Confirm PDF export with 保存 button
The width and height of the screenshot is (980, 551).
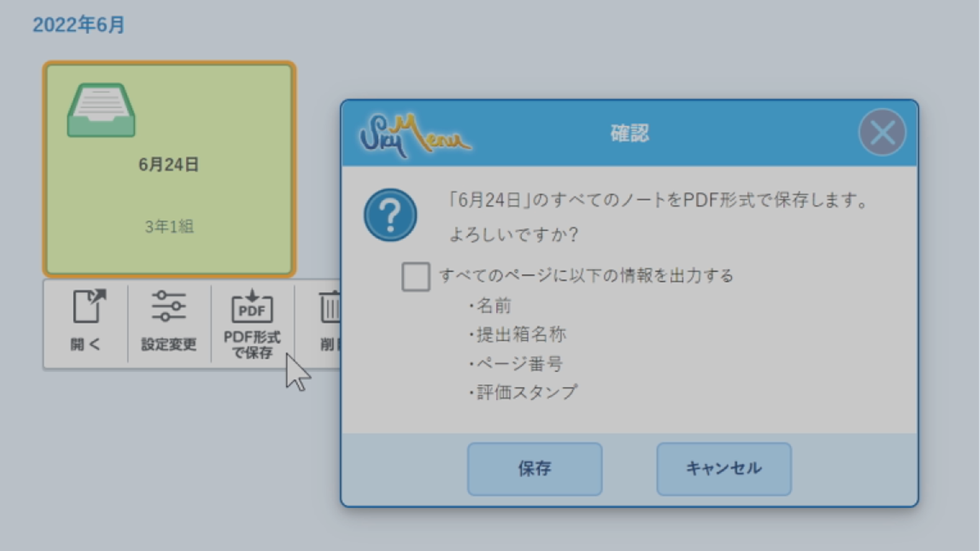point(534,469)
